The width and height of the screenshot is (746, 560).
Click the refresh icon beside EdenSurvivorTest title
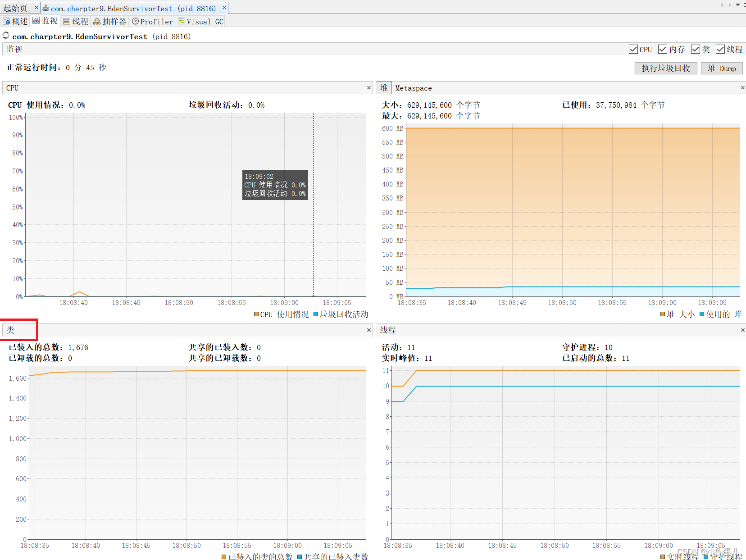click(x=5, y=35)
